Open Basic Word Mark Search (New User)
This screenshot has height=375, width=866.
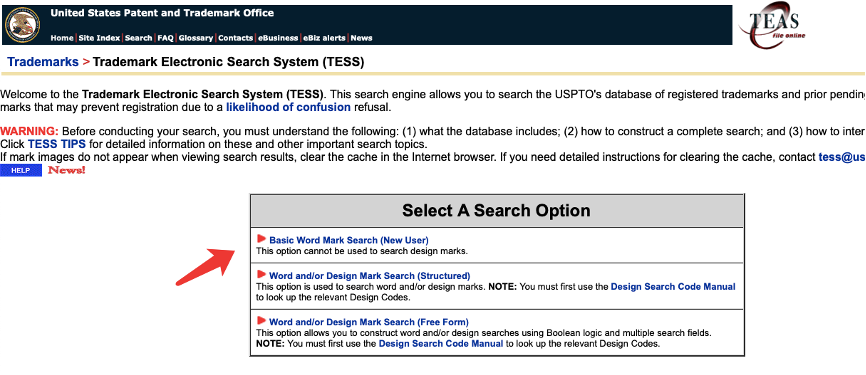[x=348, y=240]
